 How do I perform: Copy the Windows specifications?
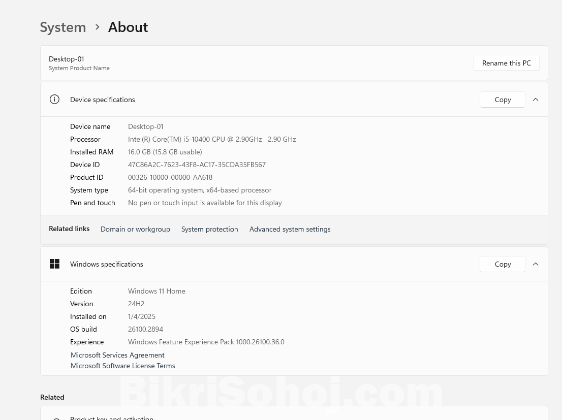(503, 264)
